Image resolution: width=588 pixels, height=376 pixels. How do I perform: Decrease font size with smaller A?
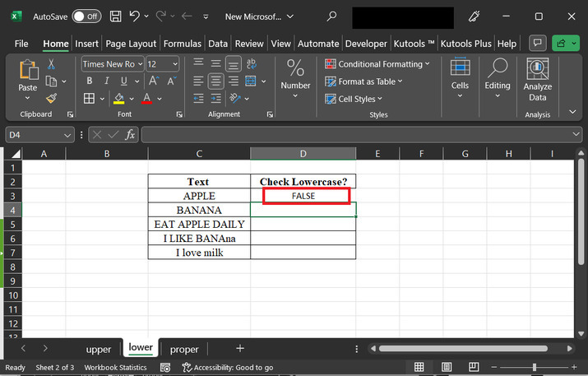coord(172,81)
